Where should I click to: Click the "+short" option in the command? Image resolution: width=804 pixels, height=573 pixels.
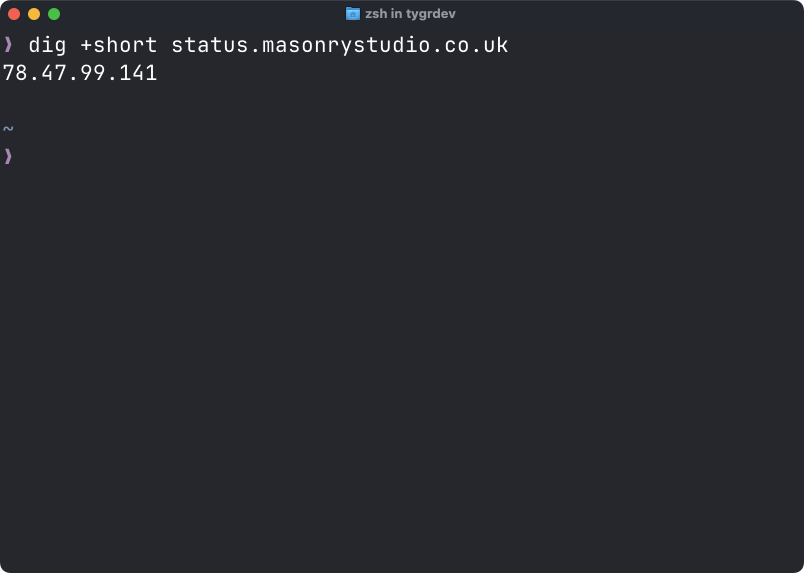(119, 45)
